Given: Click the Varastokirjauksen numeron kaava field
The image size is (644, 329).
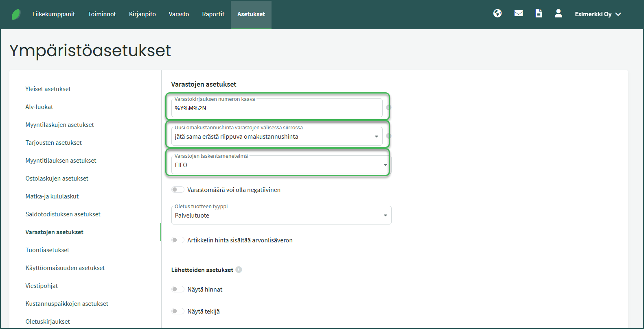Looking at the screenshot, I should 277,108.
